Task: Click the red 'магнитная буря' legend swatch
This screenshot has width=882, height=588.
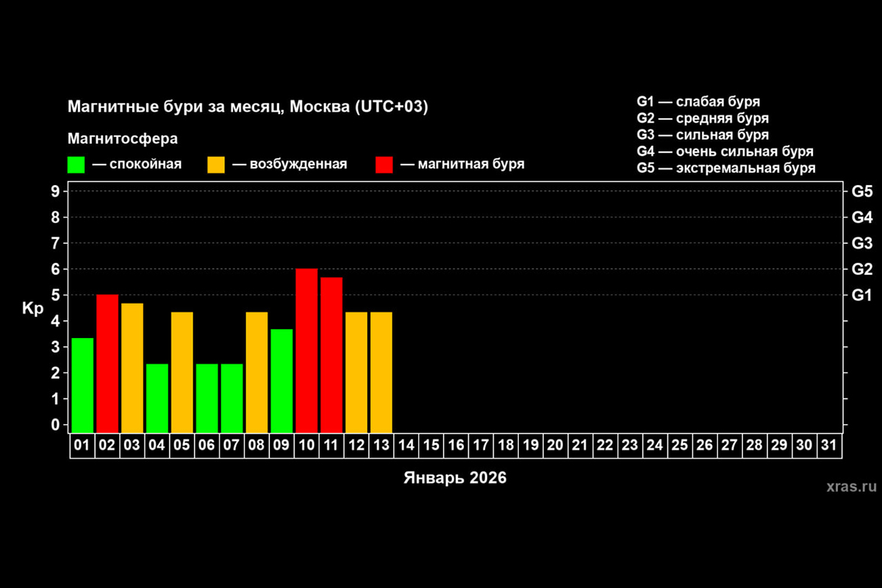Action: click(x=384, y=165)
